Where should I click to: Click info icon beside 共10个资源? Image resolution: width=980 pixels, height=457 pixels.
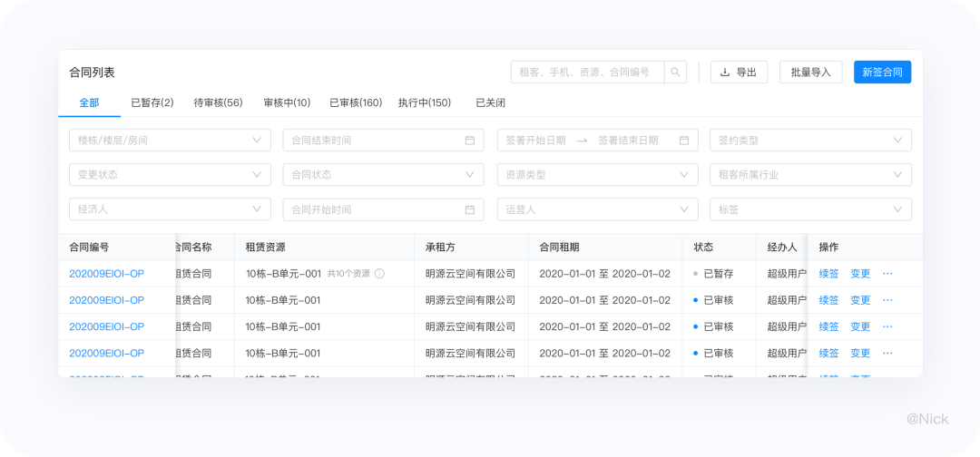[x=379, y=274]
